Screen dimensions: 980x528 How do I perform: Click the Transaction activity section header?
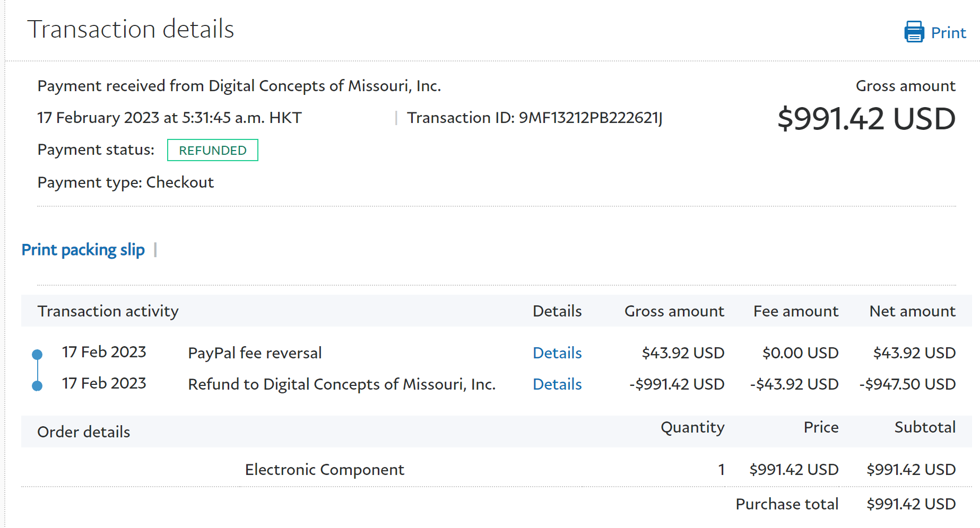pyautogui.click(x=108, y=311)
